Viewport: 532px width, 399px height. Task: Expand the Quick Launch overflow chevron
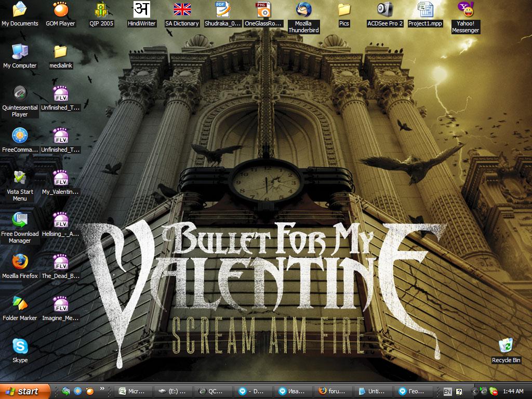pyautogui.click(x=102, y=388)
